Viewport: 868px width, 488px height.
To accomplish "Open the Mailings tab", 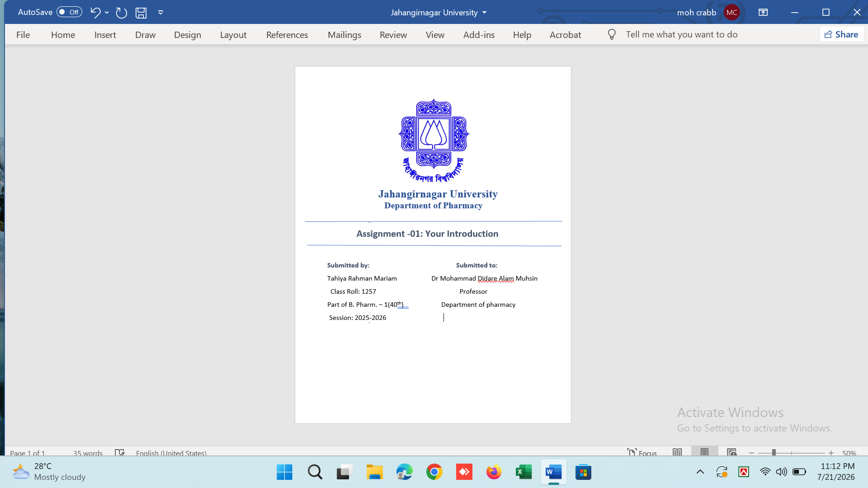I will click(x=344, y=35).
